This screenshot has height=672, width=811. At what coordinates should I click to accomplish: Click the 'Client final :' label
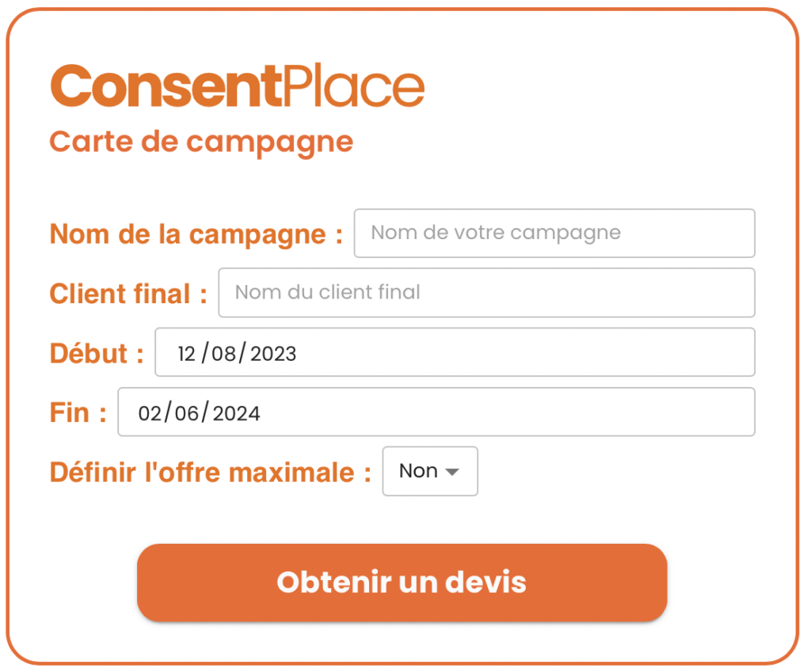(128, 294)
